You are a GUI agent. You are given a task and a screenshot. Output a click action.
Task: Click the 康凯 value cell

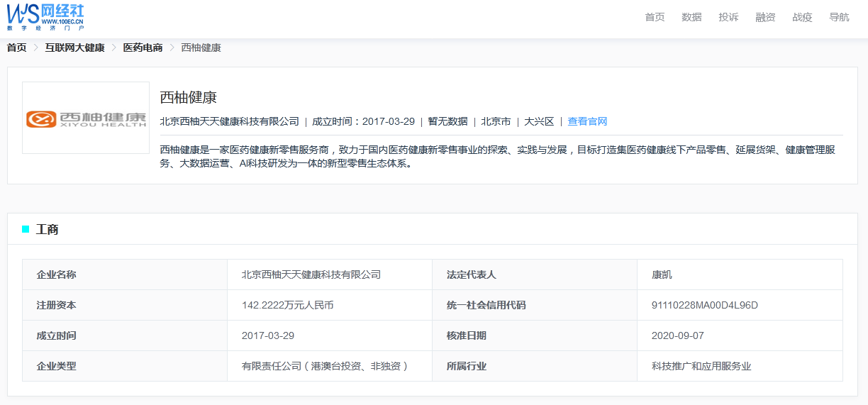point(740,274)
